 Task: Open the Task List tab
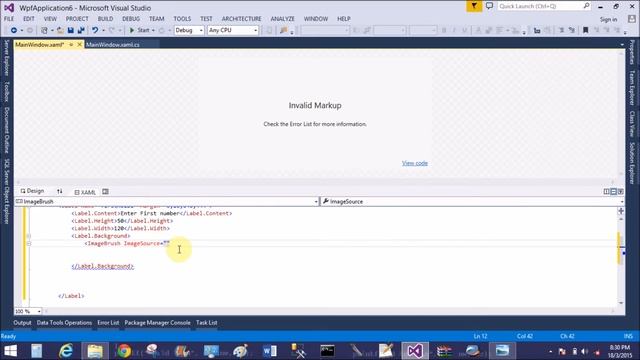click(x=207, y=322)
